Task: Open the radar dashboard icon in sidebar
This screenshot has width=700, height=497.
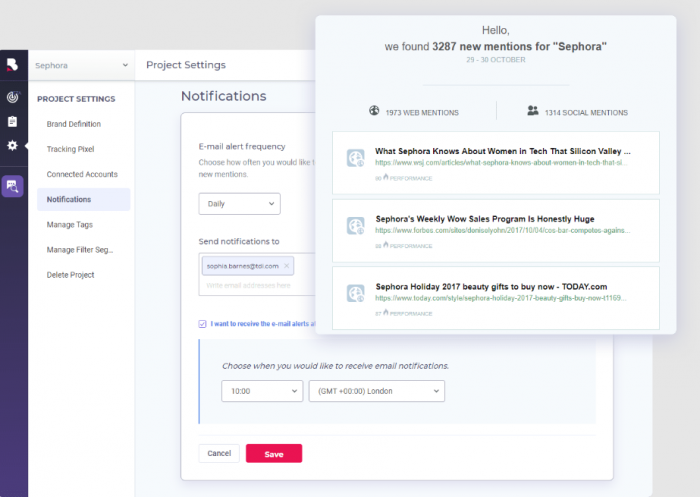Action: click(12, 97)
